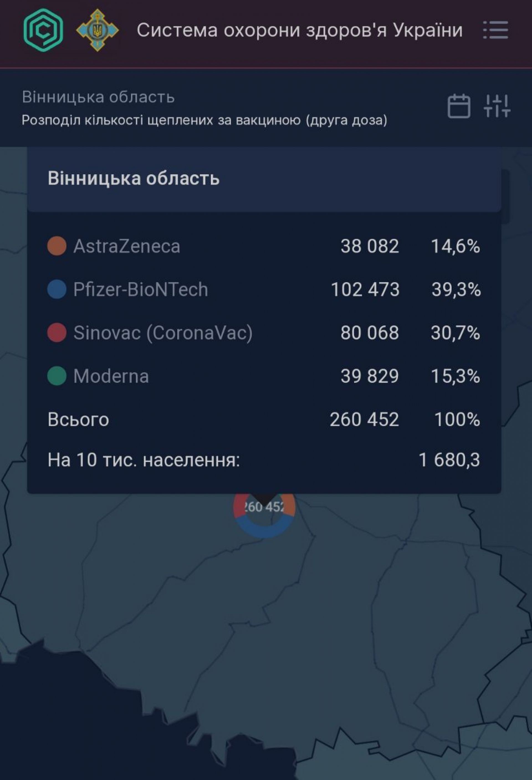The image size is (532, 780).
Task: Click the green Moderna color dot
Action: pos(57,376)
